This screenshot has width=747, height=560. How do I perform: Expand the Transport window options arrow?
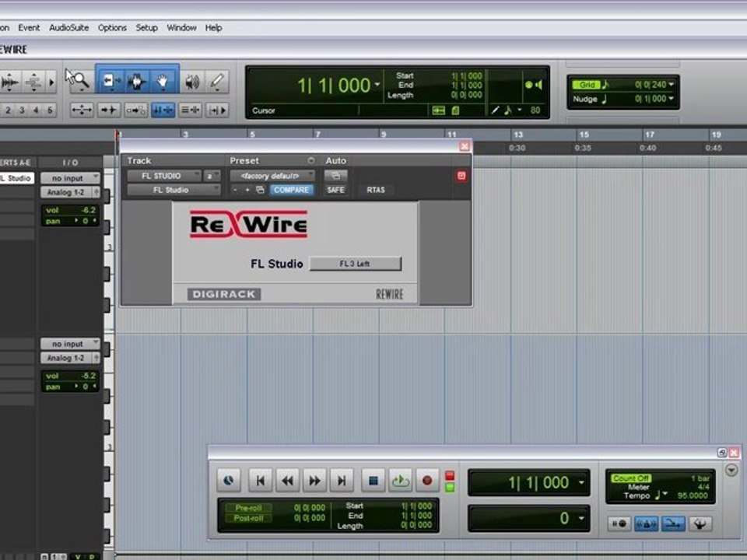tap(731, 471)
